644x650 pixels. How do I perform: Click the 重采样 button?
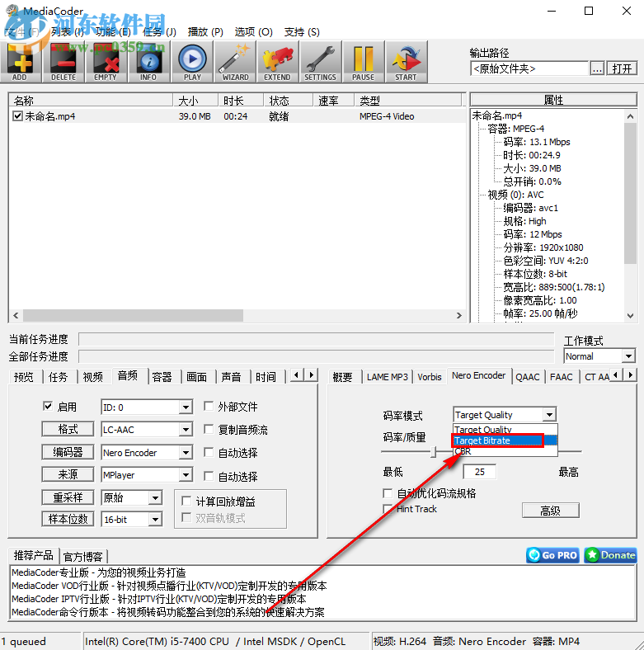(x=68, y=497)
